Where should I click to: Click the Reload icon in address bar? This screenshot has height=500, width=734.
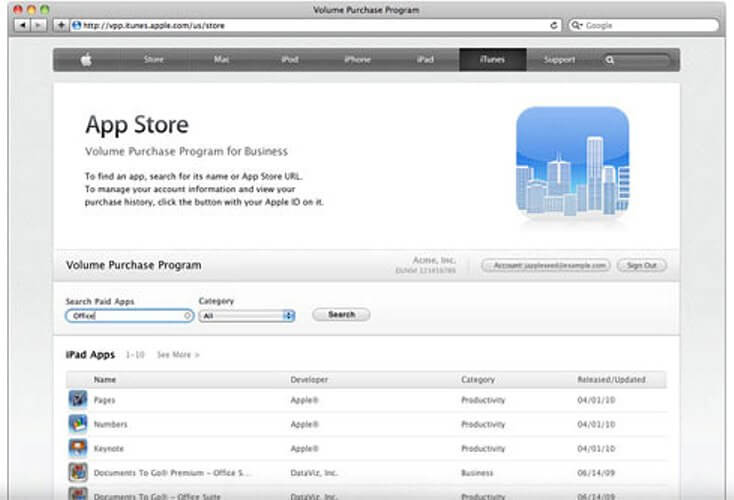[554, 25]
